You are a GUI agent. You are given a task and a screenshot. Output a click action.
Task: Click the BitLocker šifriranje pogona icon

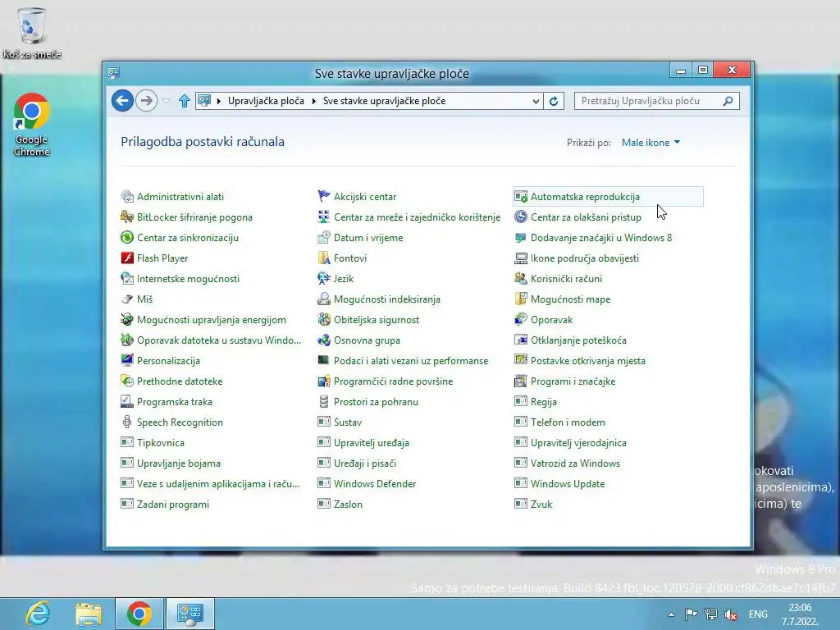pos(127,217)
